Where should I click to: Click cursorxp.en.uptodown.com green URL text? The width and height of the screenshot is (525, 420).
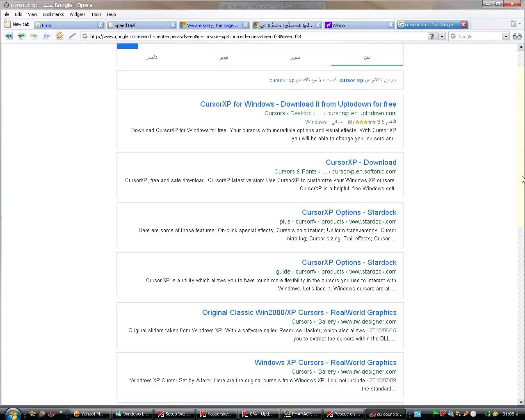coord(362,113)
